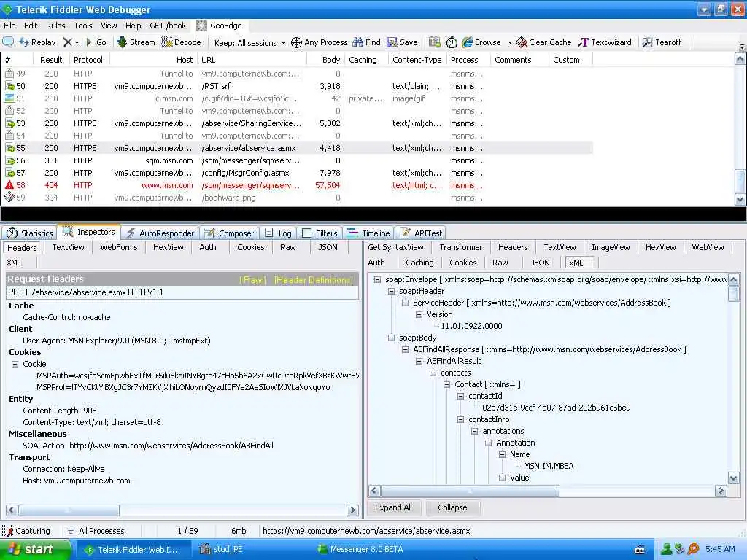Collapse the contactInfo node
Viewport: 747px width, 560px height.
pos(461,419)
